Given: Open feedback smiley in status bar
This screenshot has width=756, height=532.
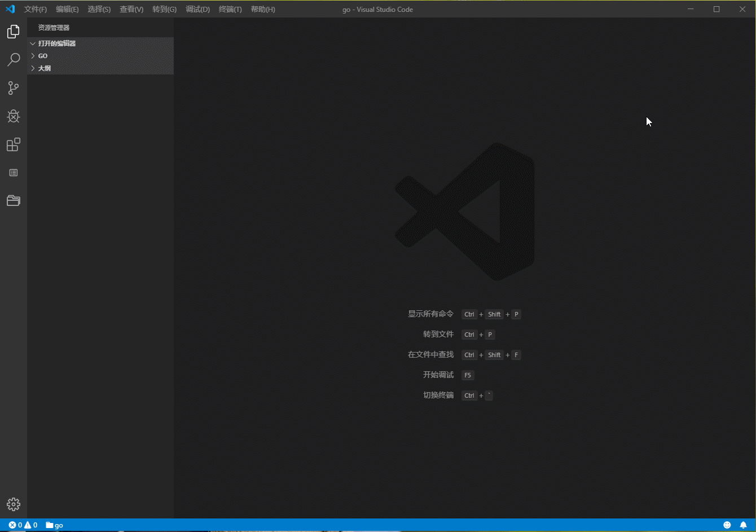Looking at the screenshot, I should coord(727,525).
